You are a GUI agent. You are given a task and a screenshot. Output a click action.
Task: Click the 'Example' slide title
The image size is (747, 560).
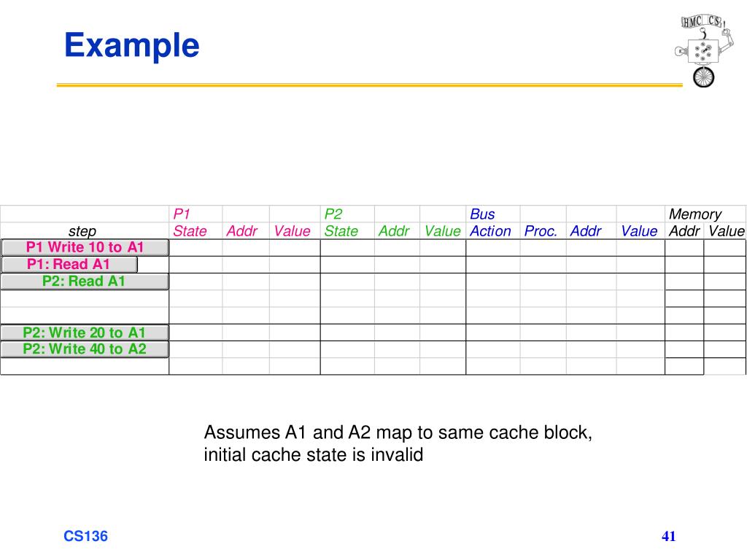[x=131, y=46]
